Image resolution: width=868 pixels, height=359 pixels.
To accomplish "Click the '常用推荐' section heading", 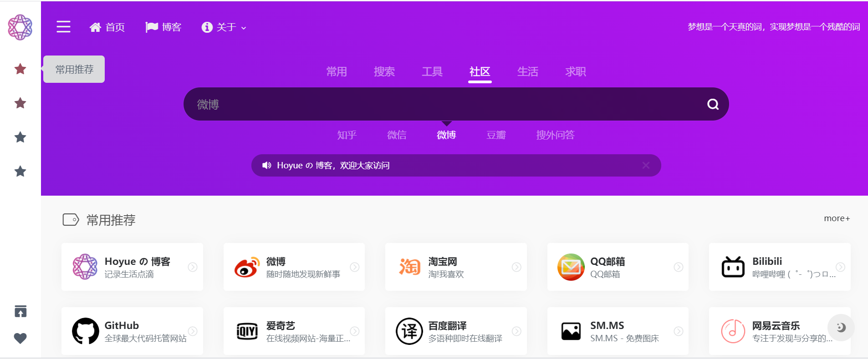I will [111, 220].
